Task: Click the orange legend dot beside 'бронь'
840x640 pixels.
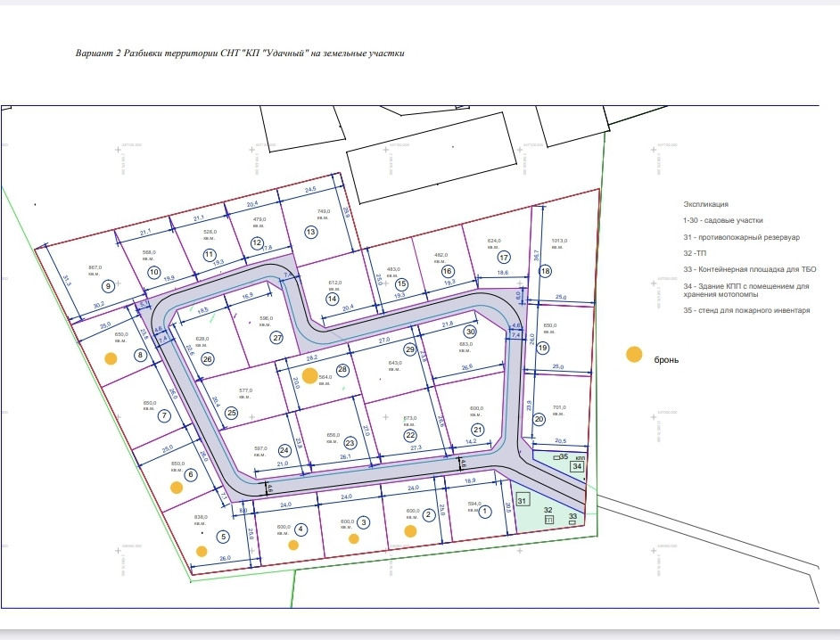Action: (634, 355)
